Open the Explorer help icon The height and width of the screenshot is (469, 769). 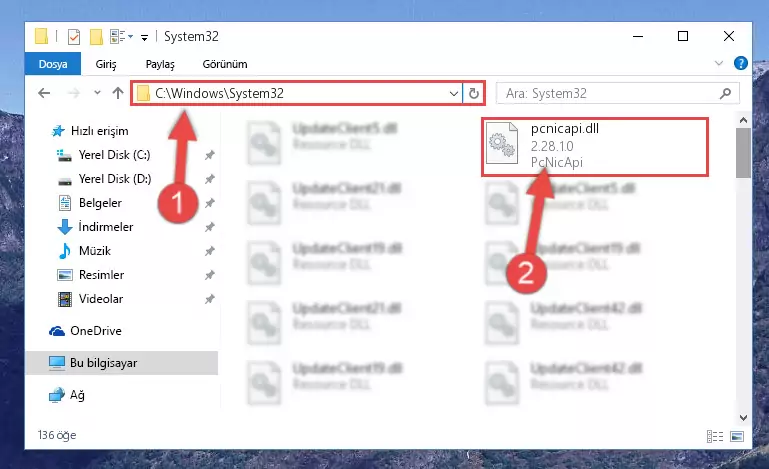click(x=741, y=63)
